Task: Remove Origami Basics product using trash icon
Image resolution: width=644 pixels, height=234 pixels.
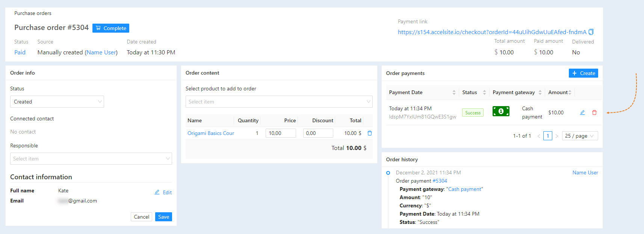Action: (370, 133)
